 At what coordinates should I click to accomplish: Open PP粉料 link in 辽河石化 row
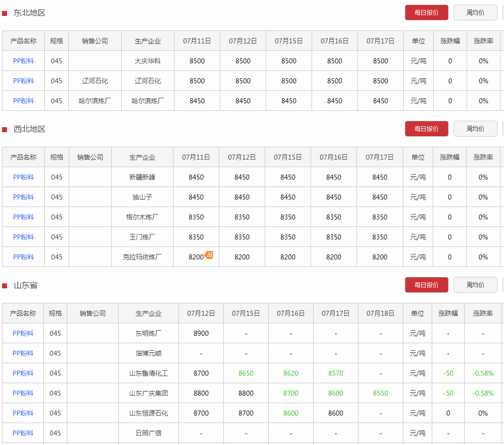coord(23,81)
